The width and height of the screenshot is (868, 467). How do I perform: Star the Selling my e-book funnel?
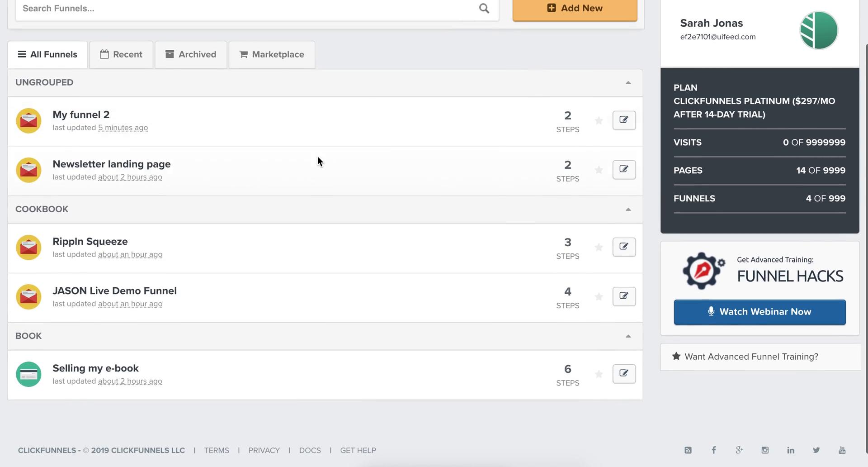599,374
